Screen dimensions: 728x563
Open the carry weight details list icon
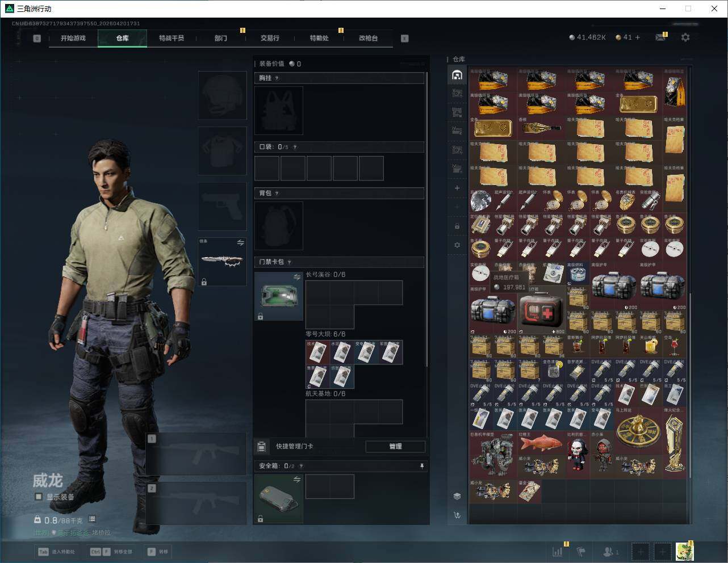click(x=92, y=519)
